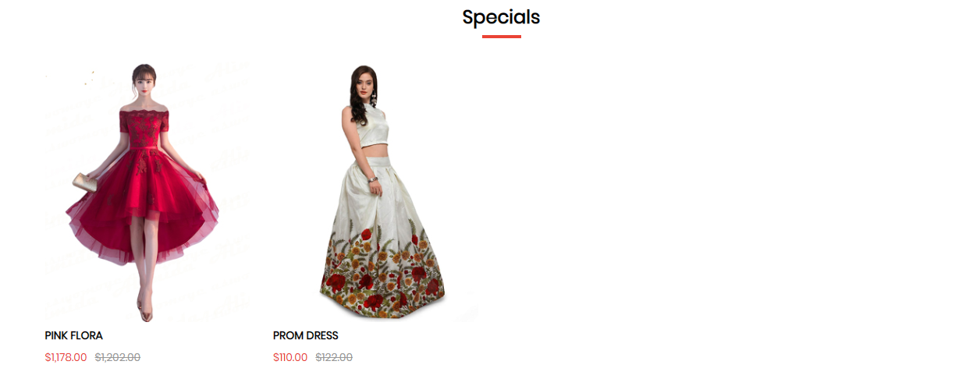This screenshot has height=386, width=980.
Task: Open the Pink Flora product image
Action: tap(148, 193)
